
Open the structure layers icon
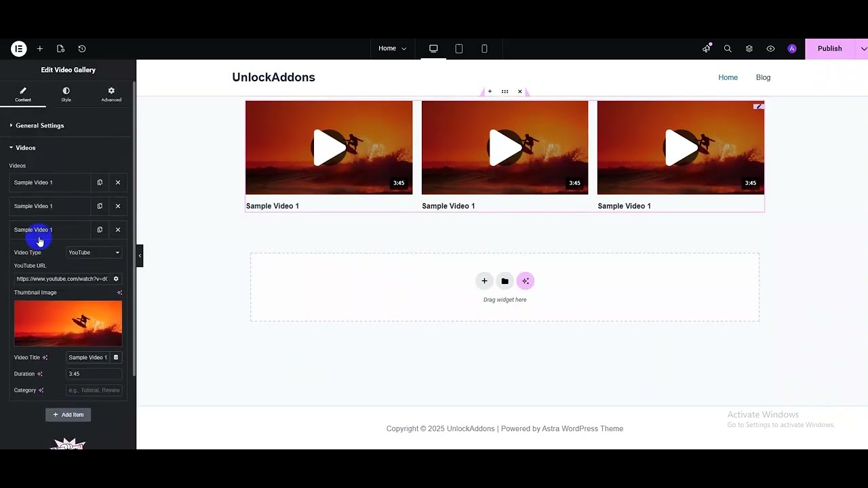[749, 49]
